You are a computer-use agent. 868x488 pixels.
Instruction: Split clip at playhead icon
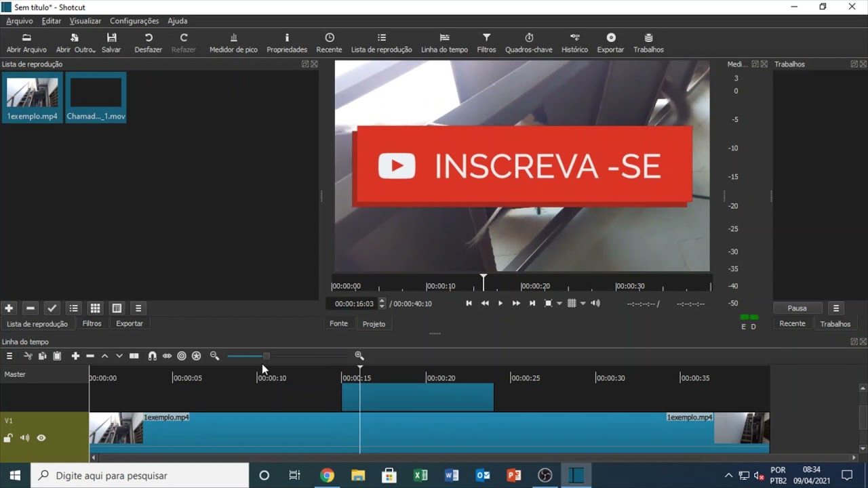[134, 356]
